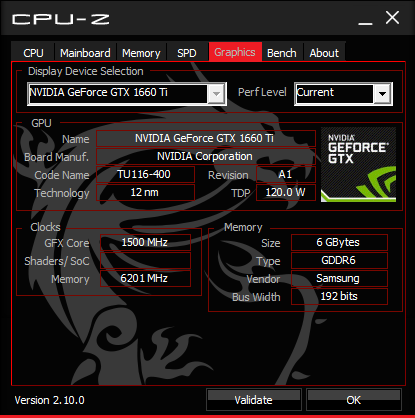Viewport: 415px width, 418px height.
Task: Click the TU116-400 Code Name field
Action: tap(145, 174)
